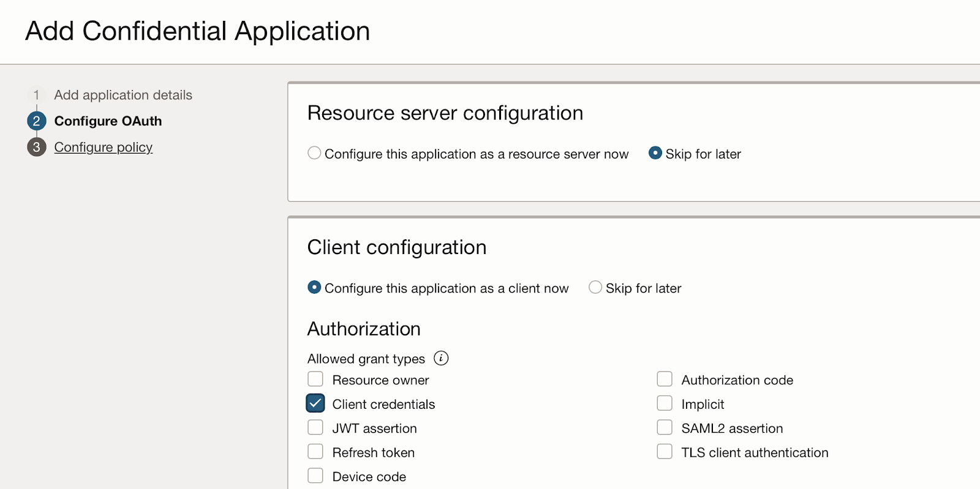980x489 pixels.
Task: Tick the Implicit grant checkbox
Action: (x=665, y=403)
